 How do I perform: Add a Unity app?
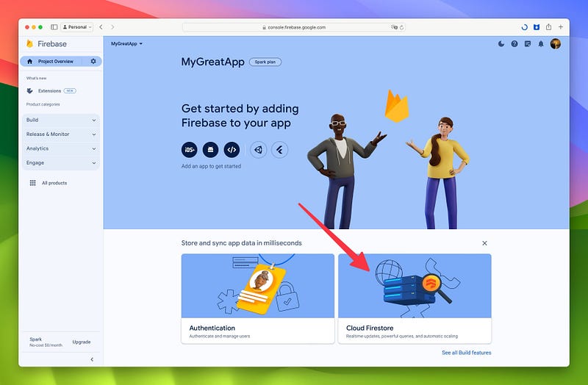point(259,150)
